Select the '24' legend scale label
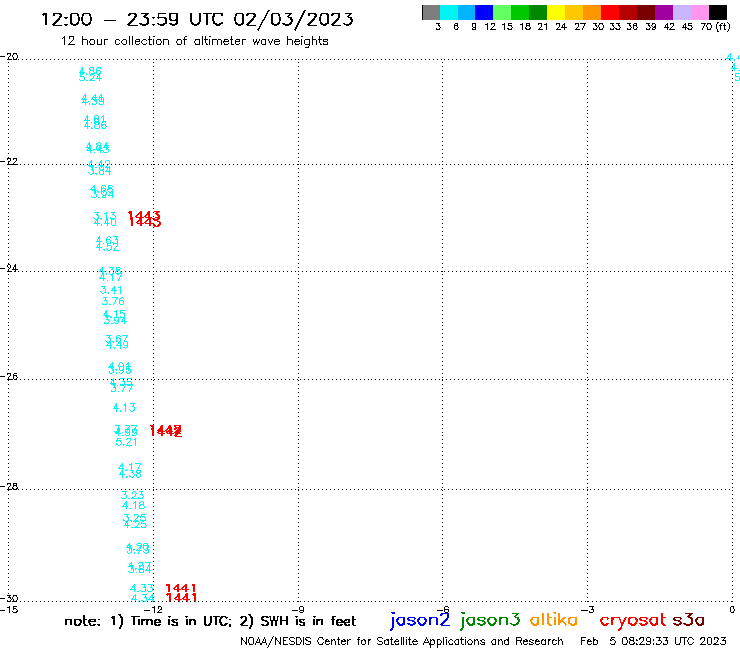The width and height of the screenshot is (740, 650). (561, 27)
